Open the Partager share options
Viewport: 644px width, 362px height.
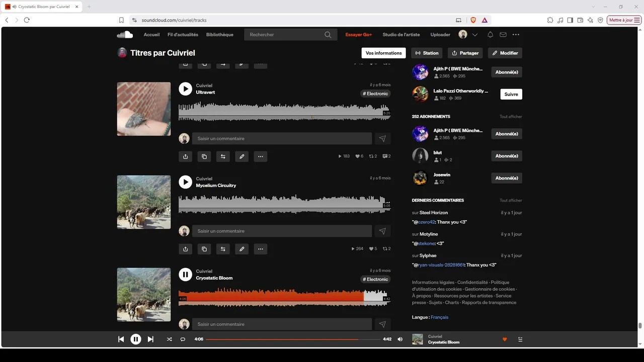coord(465,53)
